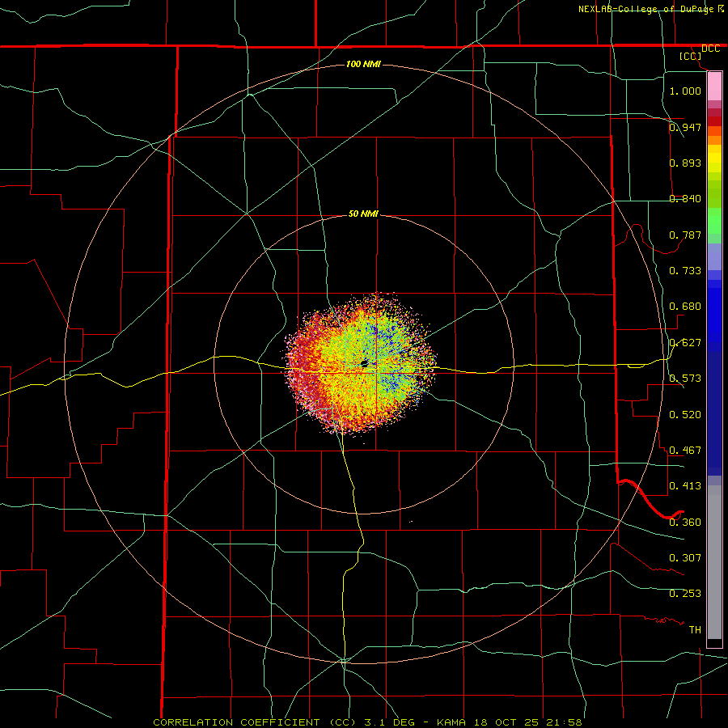Select the 0.680 legend value

coord(685,307)
